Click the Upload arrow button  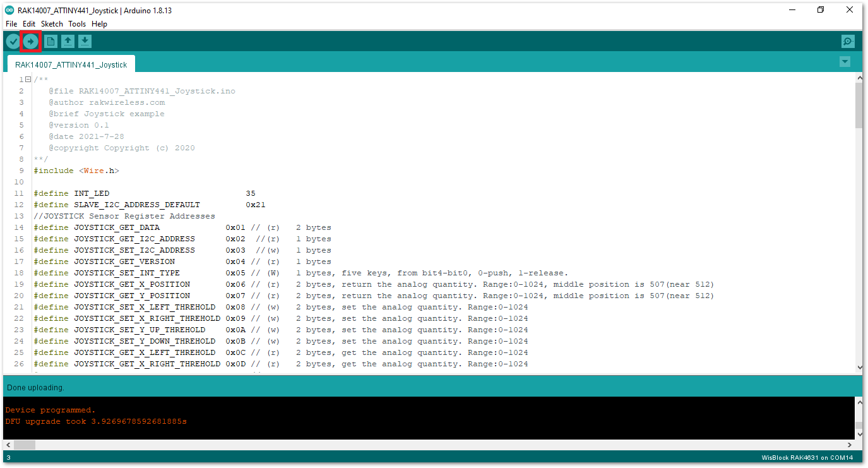pos(30,42)
